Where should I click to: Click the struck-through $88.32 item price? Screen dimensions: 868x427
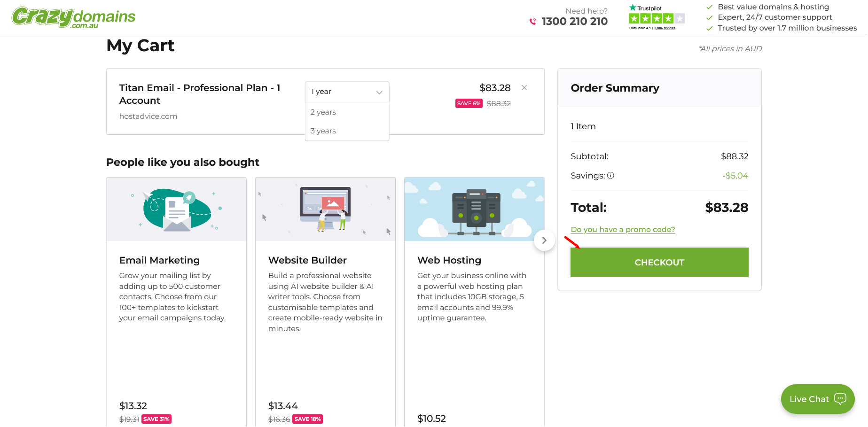pyautogui.click(x=499, y=103)
